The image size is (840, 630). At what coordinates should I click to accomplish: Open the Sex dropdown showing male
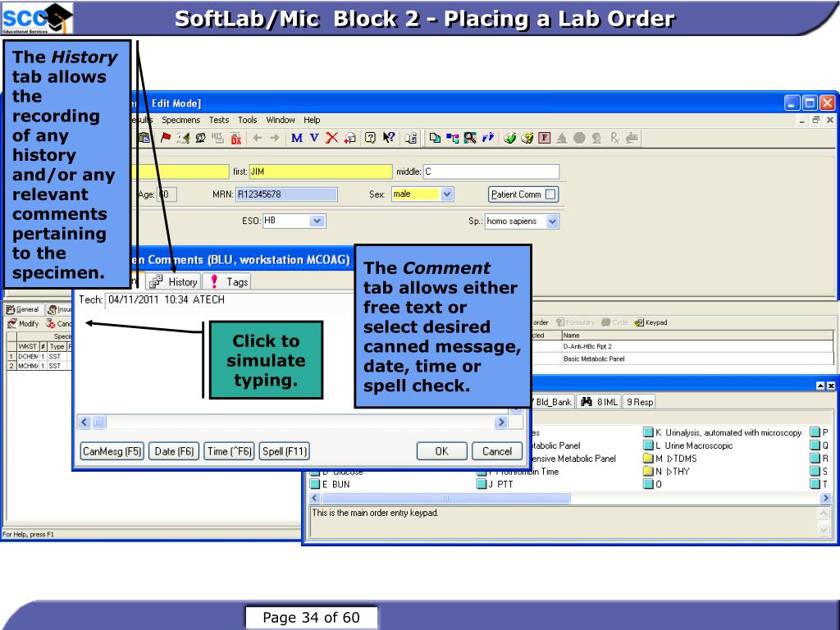pyautogui.click(x=447, y=194)
